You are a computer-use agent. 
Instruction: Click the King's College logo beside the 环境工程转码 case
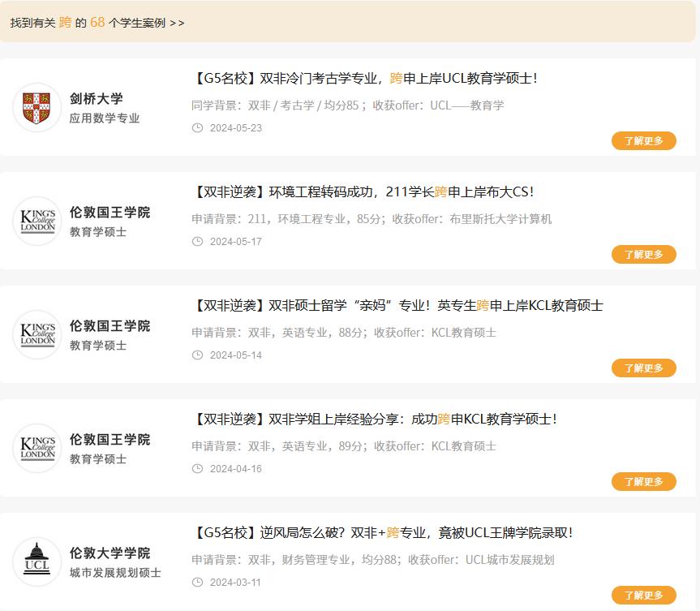tap(37, 222)
